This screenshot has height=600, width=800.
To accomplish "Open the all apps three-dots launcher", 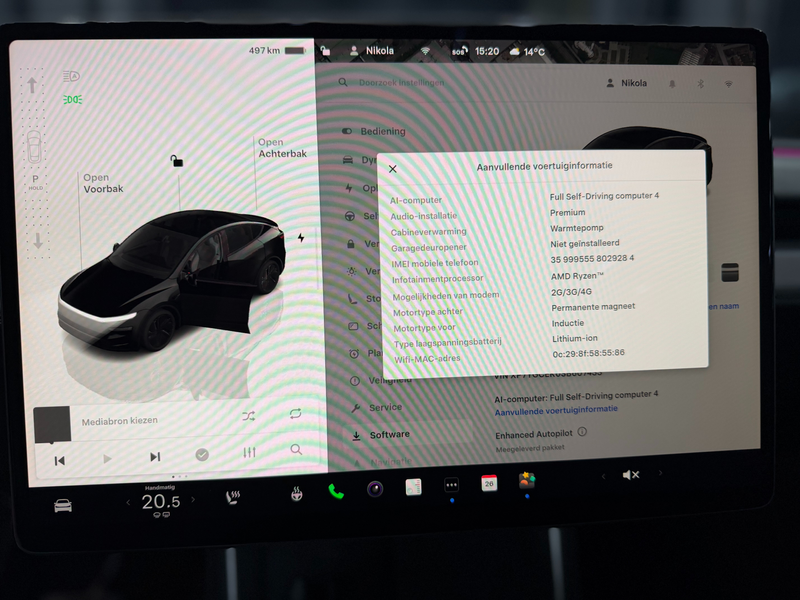I will point(451,485).
